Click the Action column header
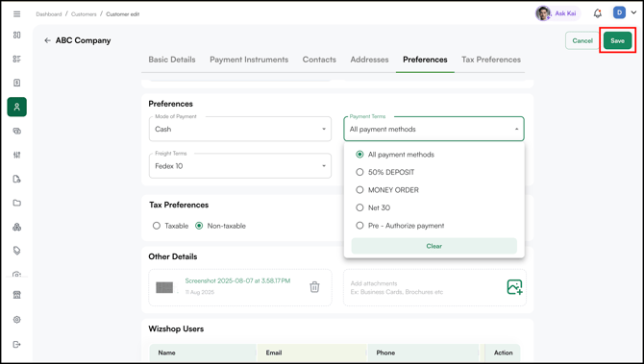The height and width of the screenshot is (364, 644). tap(503, 352)
